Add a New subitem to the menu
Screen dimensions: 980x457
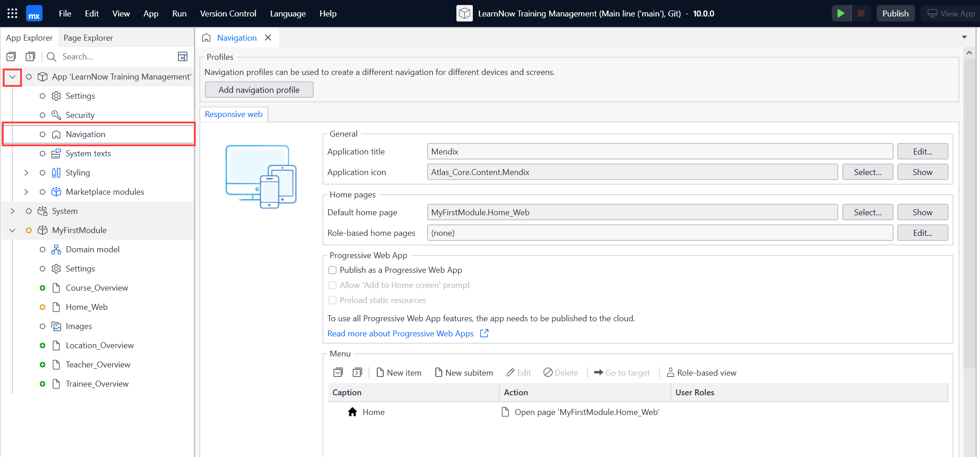464,372
